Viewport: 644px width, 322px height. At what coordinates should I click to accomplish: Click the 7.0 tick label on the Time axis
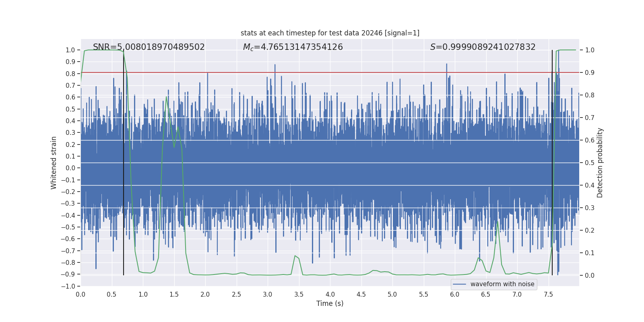pos(517,294)
